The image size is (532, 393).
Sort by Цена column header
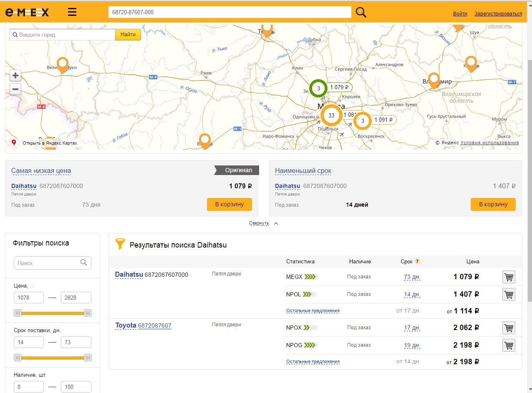(x=473, y=262)
